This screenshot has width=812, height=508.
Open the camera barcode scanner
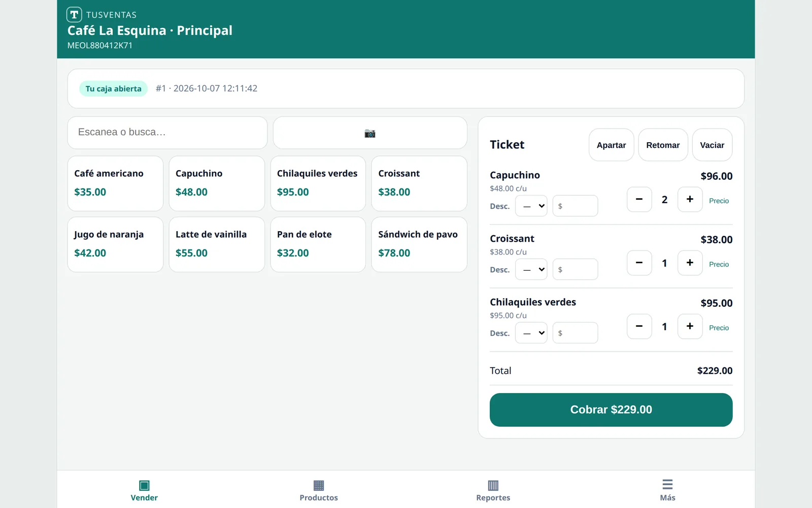coord(370,133)
